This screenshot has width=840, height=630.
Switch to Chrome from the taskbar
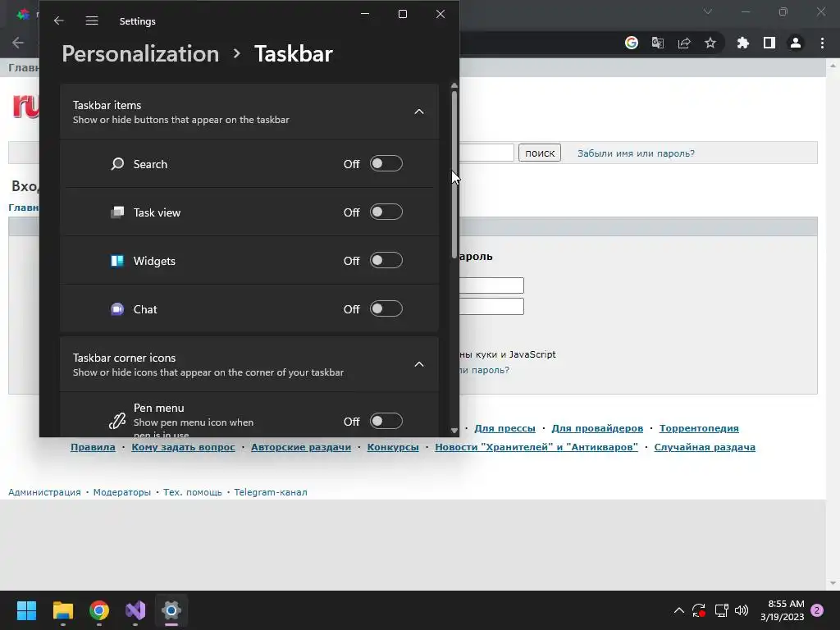[x=99, y=610]
